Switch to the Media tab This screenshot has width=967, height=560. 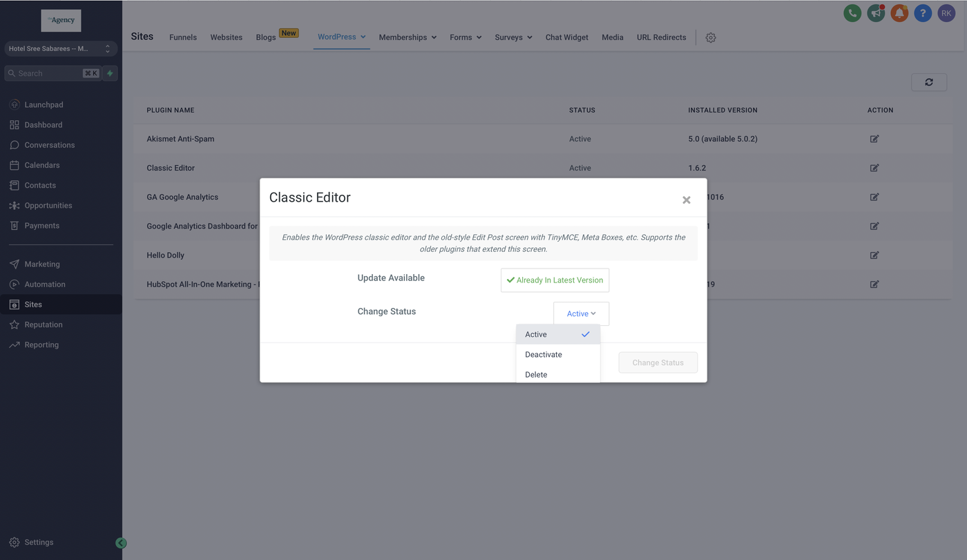[x=613, y=37]
